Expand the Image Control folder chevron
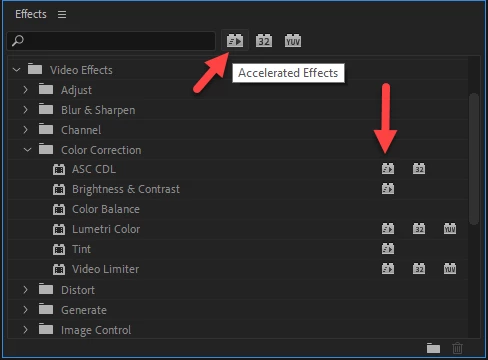This screenshot has height=360, width=488. click(26, 330)
